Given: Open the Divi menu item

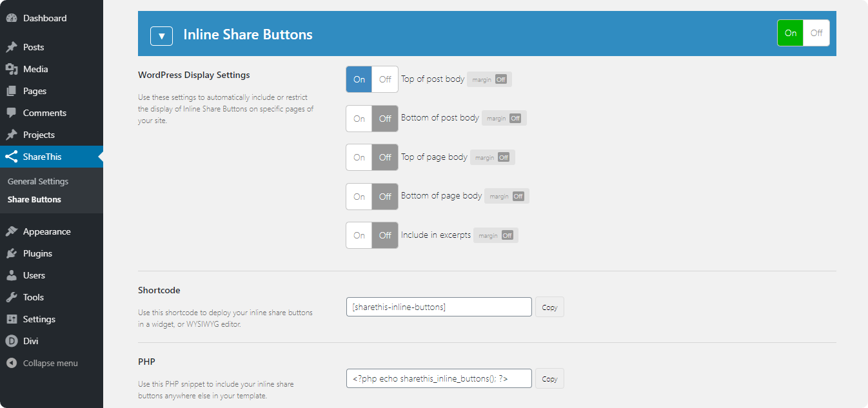Looking at the screenshot, I should pyautogui.click(x=52, y=341).
